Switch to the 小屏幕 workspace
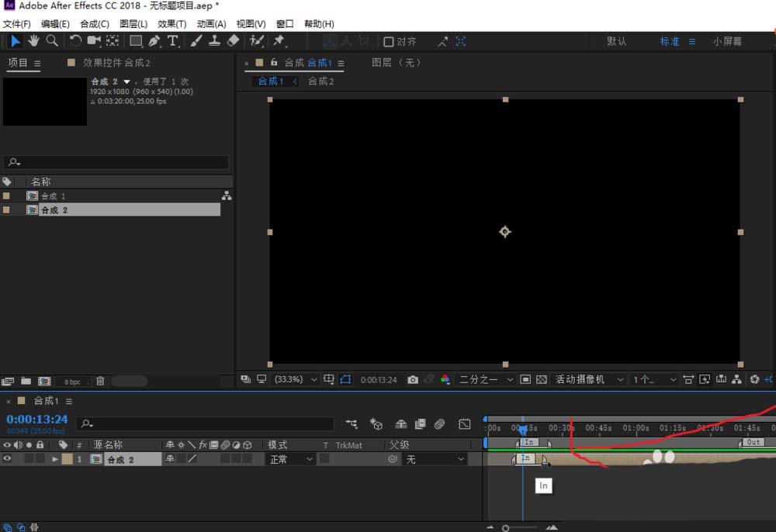776x532 pixels. click(x=727, y=42)
